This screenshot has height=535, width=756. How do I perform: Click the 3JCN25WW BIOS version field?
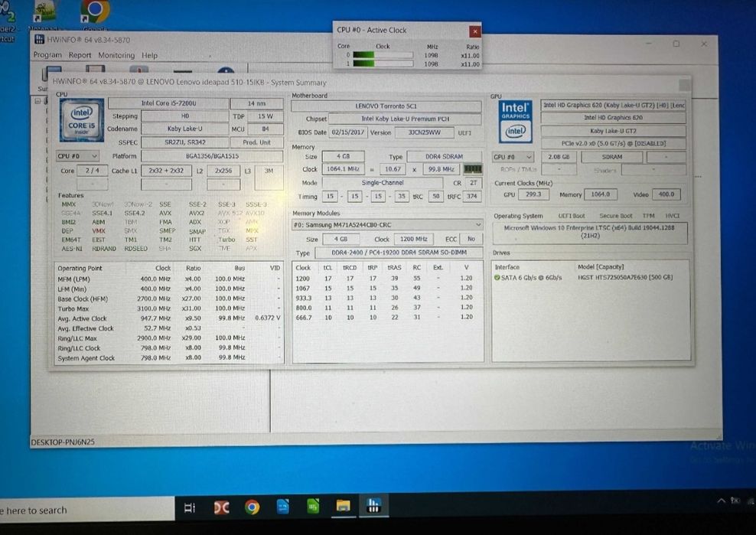424,132
